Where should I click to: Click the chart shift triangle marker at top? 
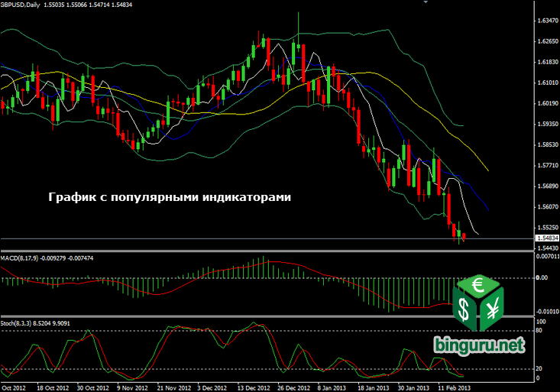point(426,2)
